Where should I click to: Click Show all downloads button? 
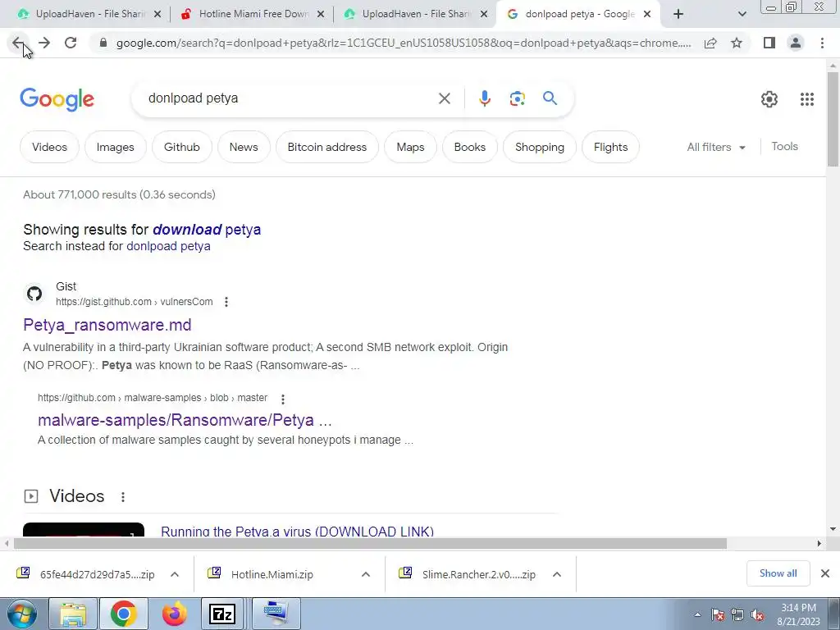pyautogui.click(x=778, y=573)
